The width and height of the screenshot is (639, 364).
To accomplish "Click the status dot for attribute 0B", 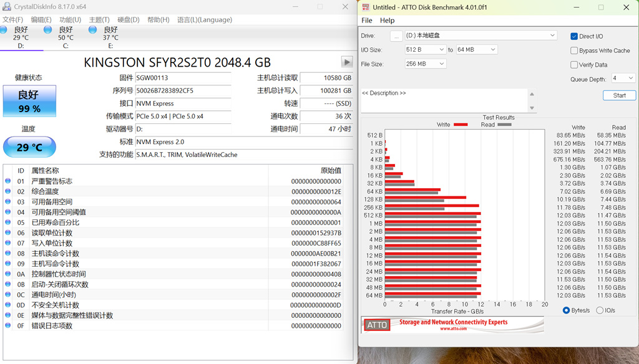I will point(7,284).
